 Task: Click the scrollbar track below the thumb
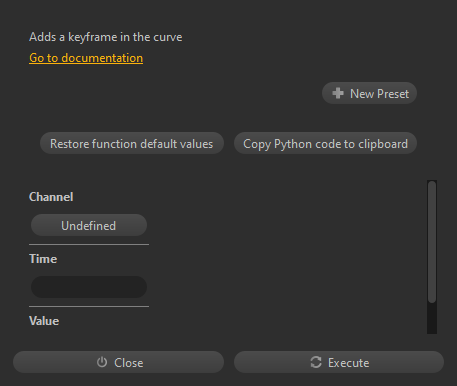(x=432, y=318)
